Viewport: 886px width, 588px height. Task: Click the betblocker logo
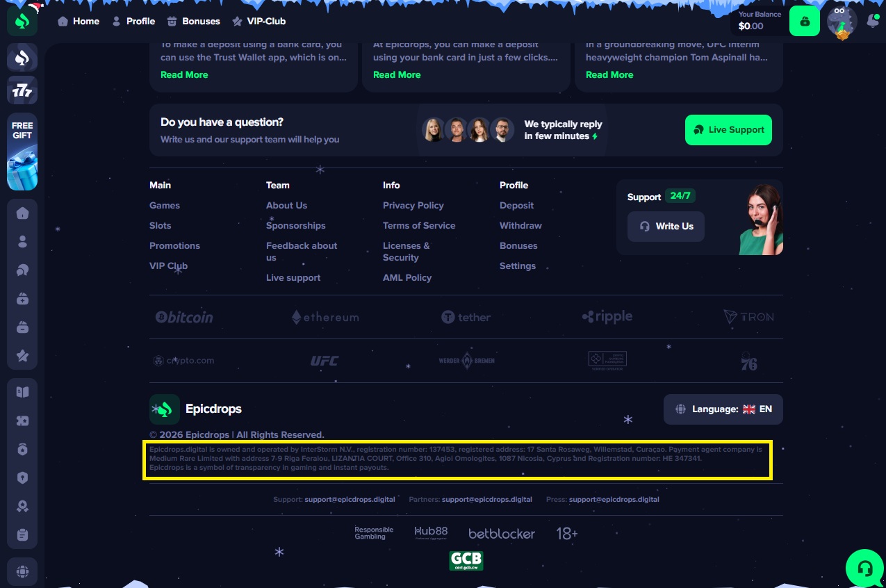[502, 534]
